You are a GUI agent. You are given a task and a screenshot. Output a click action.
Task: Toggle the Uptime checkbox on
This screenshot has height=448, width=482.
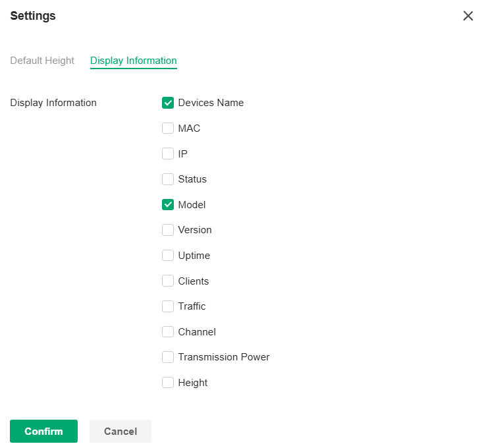168,256
